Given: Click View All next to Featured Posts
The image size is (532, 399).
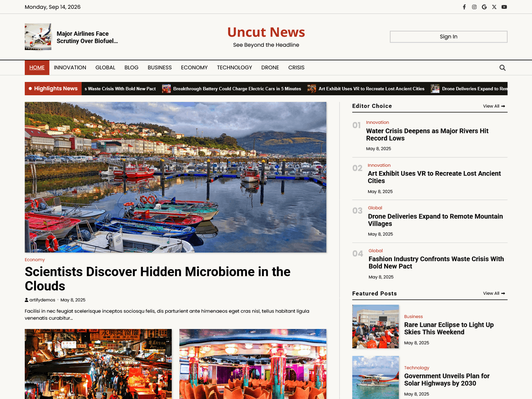Looking at the screenshot, I should point(494,293).
